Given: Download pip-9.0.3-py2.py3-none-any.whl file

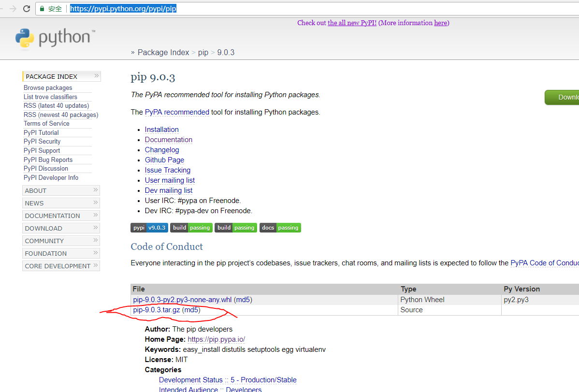Looking at the screenshot, I should point(182,300).
